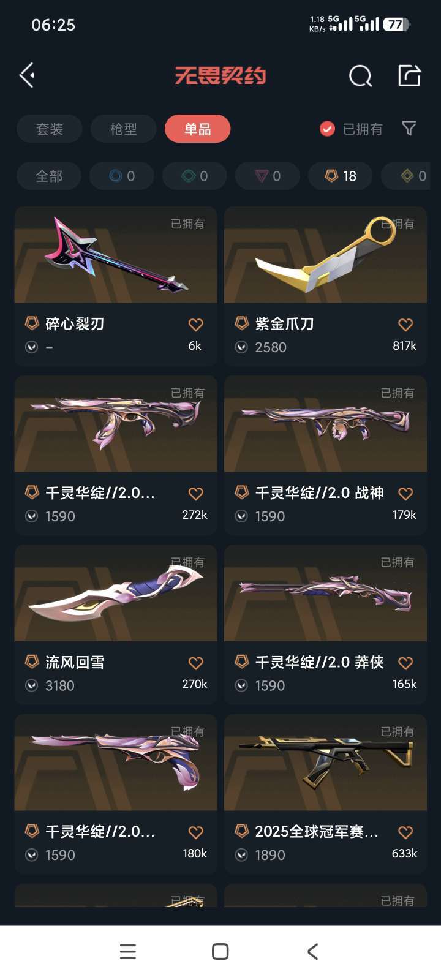441x980 pixels.
Task: Favorite the 紫金爪刀 heart icon
Action: [405, 325]
